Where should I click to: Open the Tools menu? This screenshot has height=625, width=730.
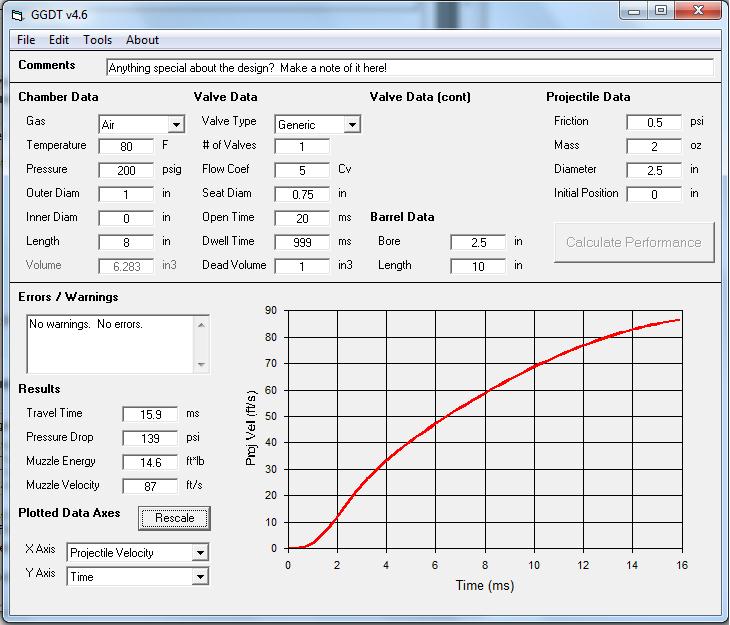[98, 40]
